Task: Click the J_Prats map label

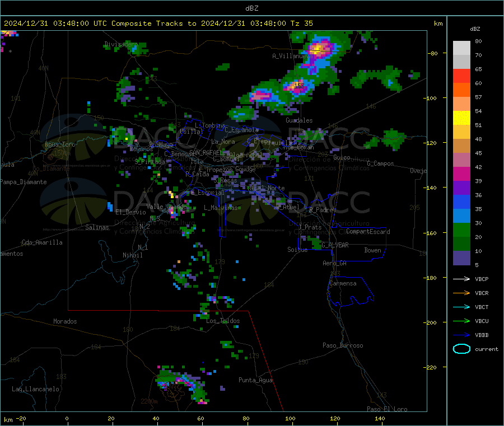Action: (310, 227)
